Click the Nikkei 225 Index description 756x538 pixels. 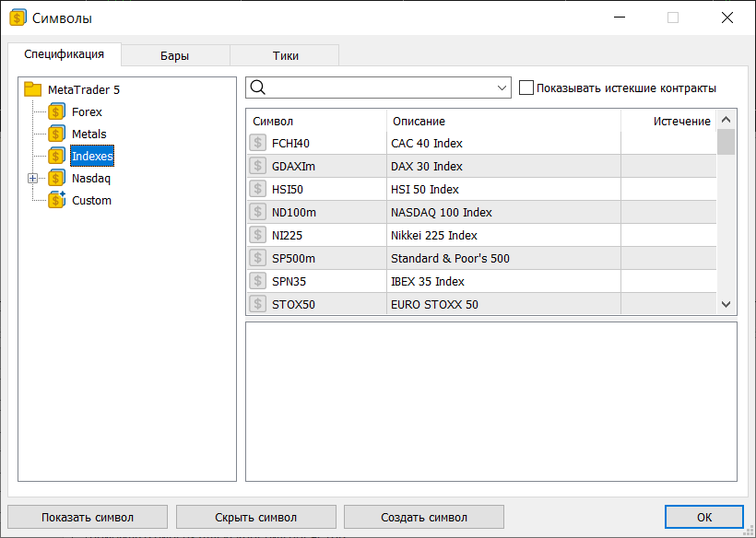[434, 236]
